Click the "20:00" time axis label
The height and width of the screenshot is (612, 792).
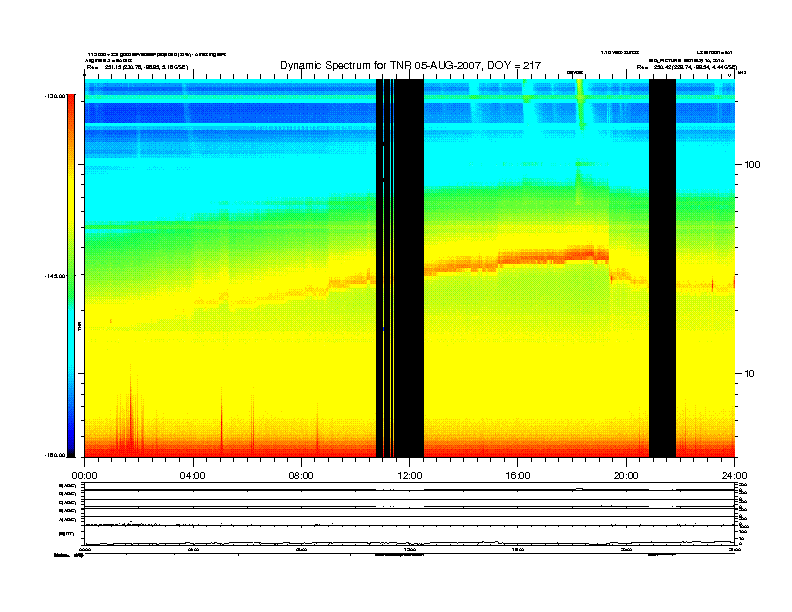click(x=626, y=476)
